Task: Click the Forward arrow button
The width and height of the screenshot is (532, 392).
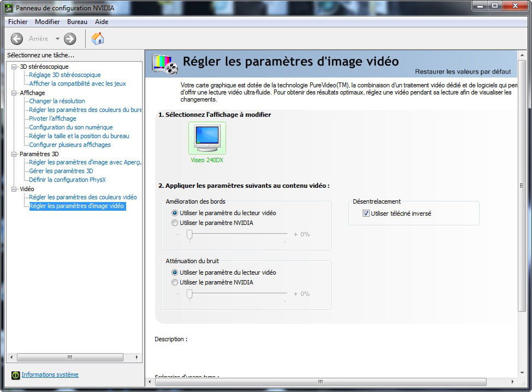Action: click(70, 39)
